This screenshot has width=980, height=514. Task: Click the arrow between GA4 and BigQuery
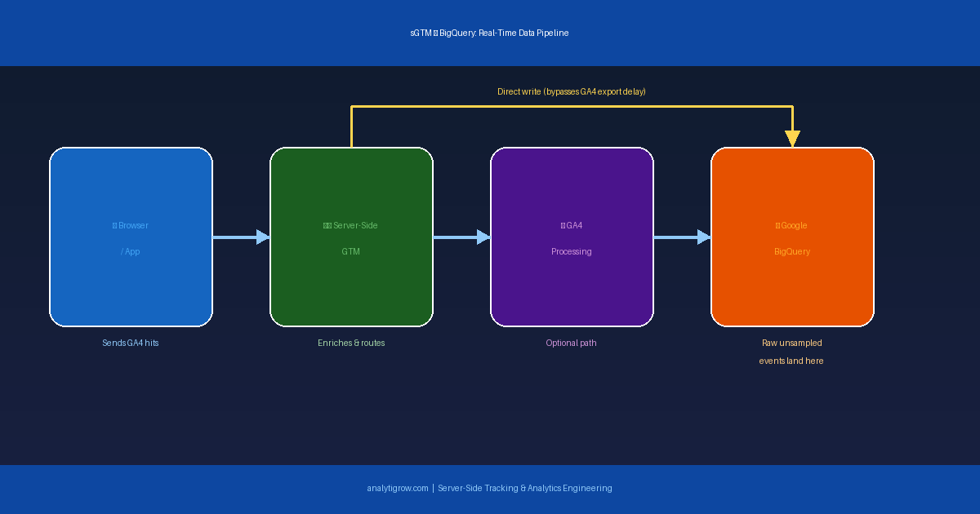683,237
